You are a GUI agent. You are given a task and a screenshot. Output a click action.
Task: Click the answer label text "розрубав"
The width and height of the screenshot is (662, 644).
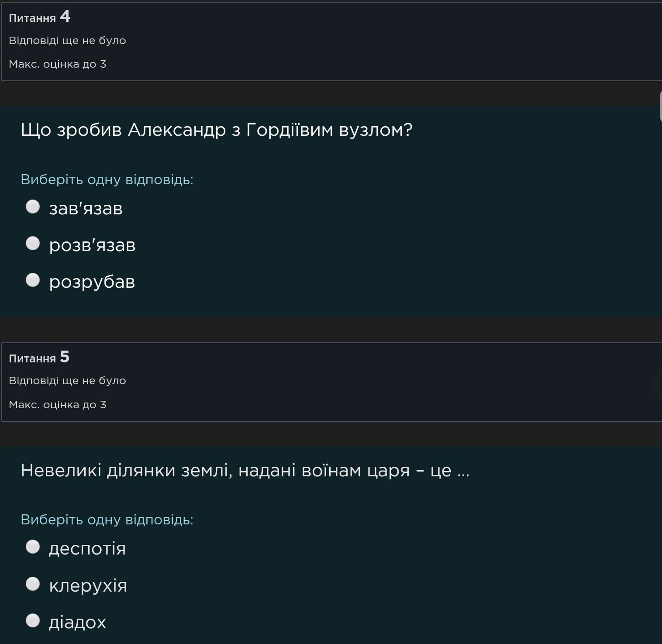click(92, 282)
